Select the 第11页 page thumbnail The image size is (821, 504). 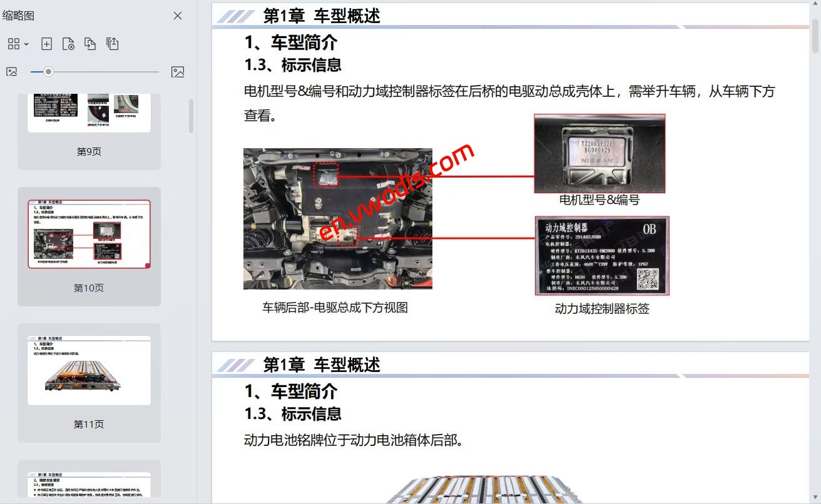pyautogui.click(x=89, y=370)
